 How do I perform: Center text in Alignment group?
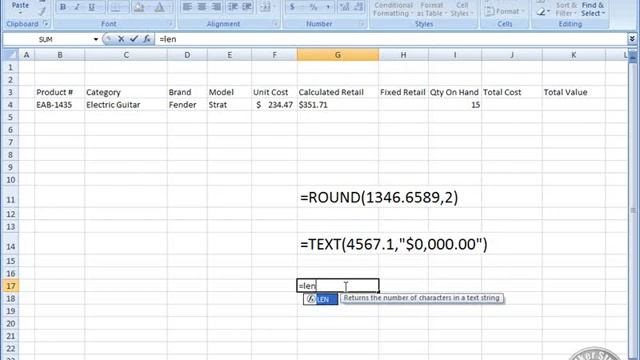pos(202,7)
